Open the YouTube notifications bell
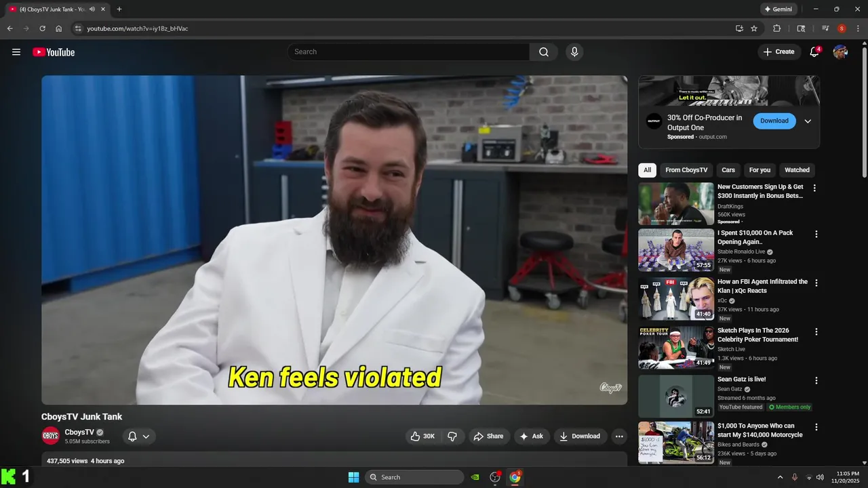 point(815,52)
